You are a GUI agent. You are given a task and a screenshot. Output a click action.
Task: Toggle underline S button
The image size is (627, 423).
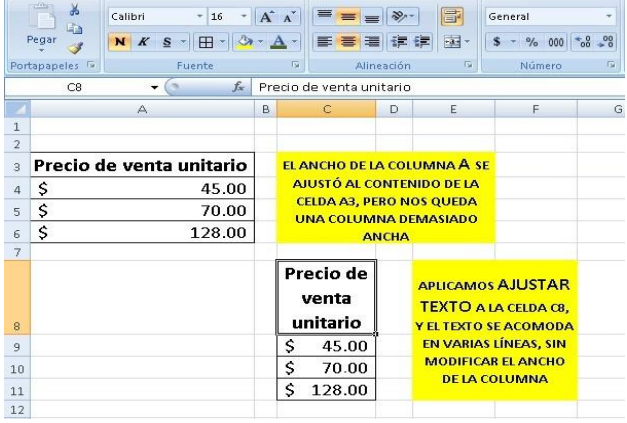[x=167, y=42]
